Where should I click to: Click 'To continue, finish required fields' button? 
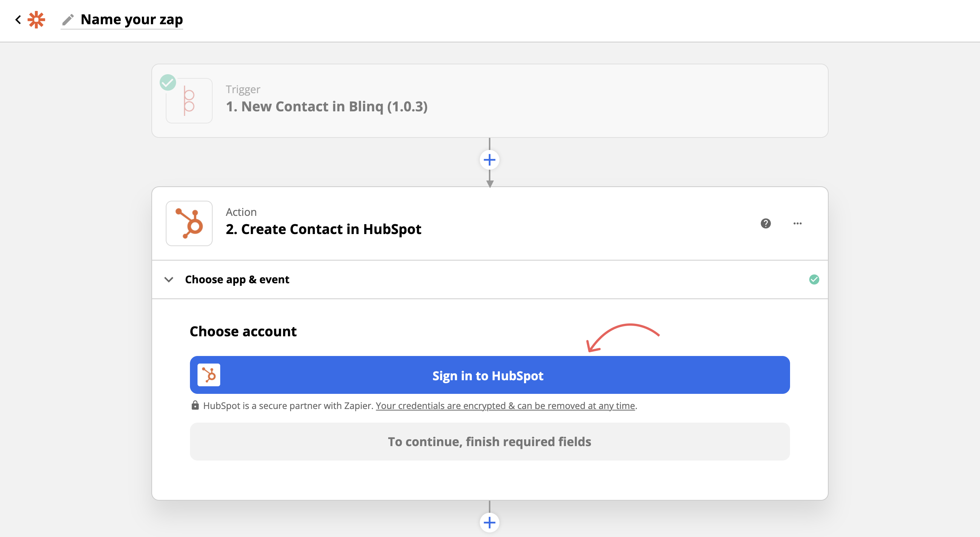tap(490, 442)
